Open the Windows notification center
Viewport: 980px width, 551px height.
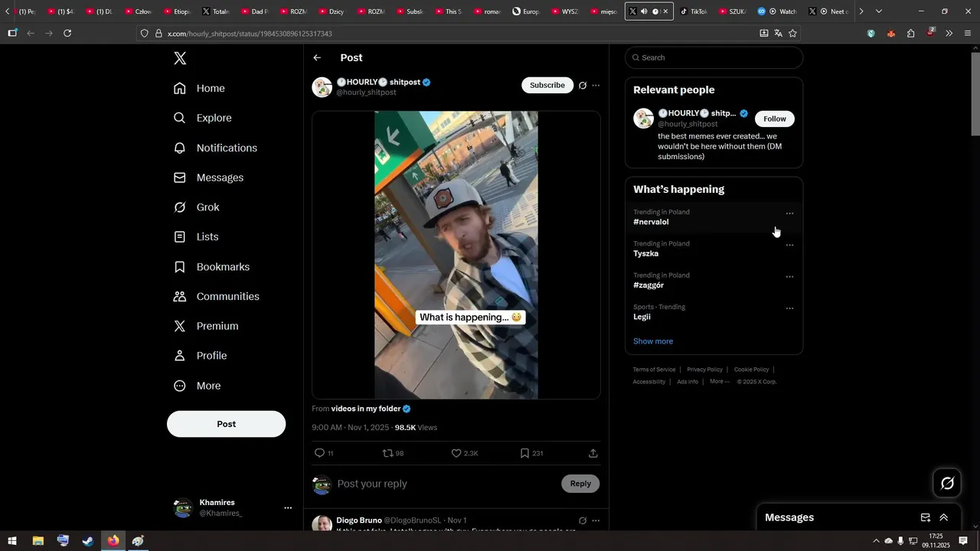[x=963, y=541]
